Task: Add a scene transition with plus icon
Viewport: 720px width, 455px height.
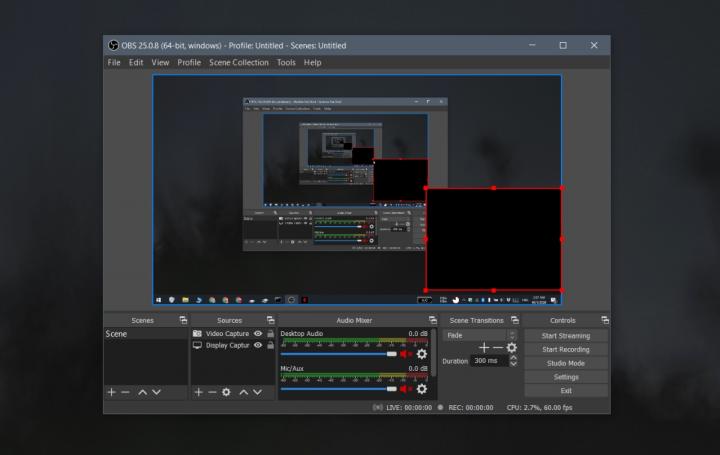Action: 484,348
